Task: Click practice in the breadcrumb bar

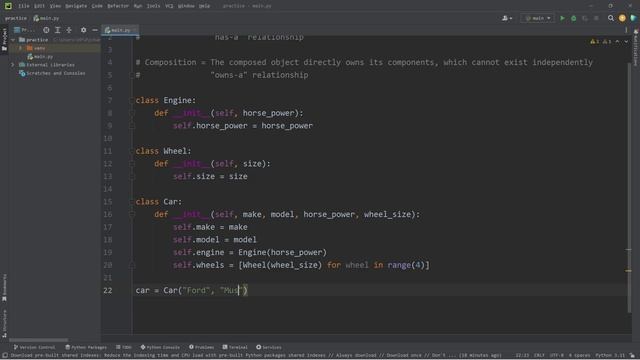Action: click(x=16, y=18)
